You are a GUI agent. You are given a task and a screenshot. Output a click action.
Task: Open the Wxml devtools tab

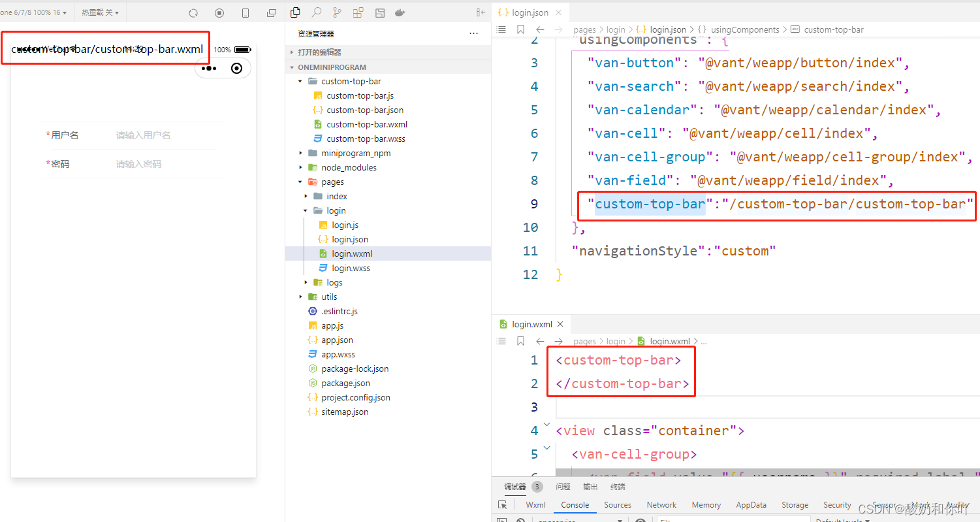(x=535, y=505)
